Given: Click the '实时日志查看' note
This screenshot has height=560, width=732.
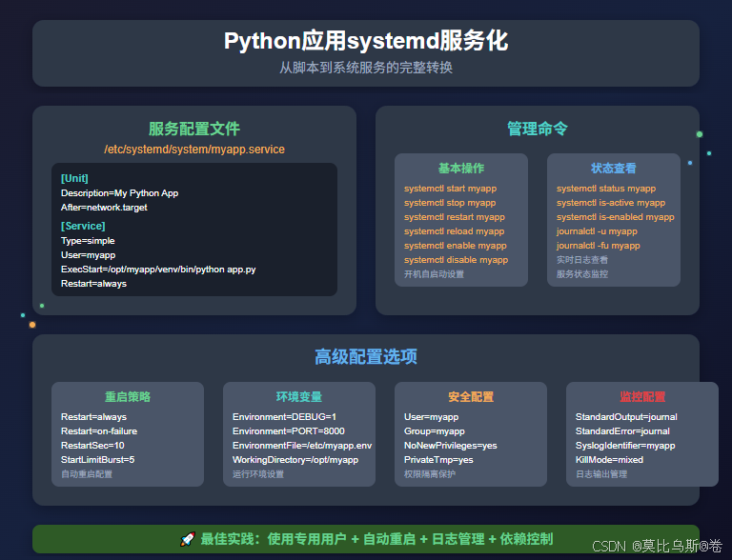Looking at the screenshot, I should pos(582,260).
